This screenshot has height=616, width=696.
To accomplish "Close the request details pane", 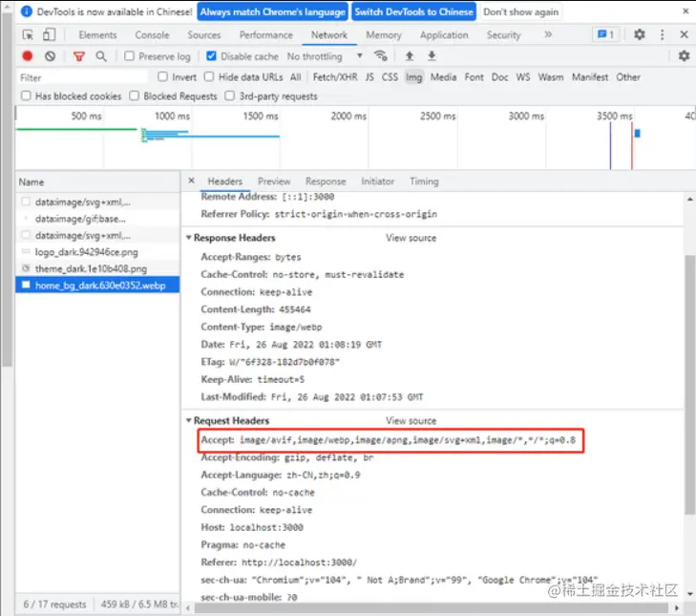I will coord(191,181).
